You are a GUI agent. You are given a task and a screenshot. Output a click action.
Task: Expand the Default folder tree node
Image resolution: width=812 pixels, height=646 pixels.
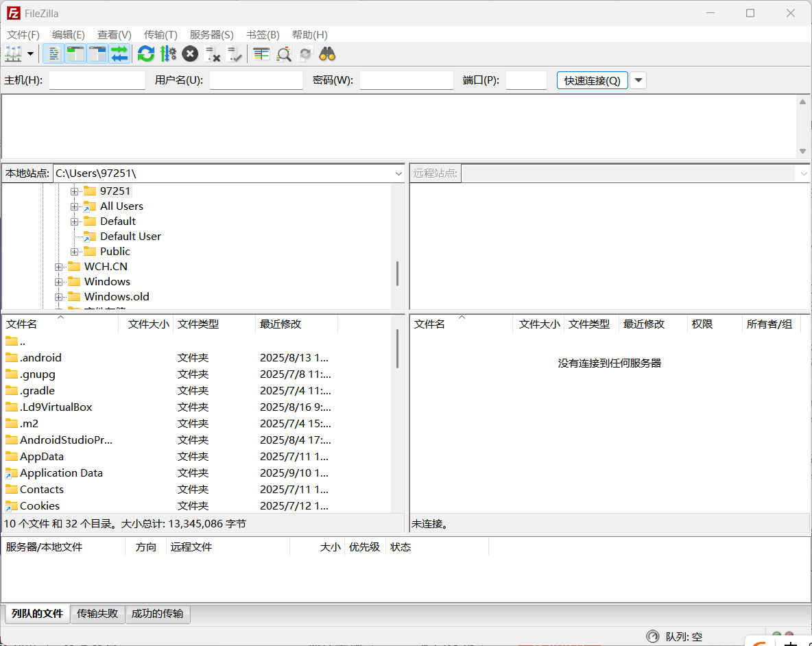tap(75, 222)
